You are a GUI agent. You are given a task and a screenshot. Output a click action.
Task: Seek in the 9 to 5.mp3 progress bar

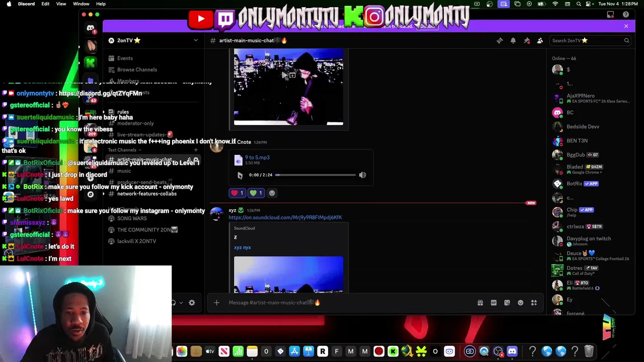pyautogui.click(x=315, y=175)
